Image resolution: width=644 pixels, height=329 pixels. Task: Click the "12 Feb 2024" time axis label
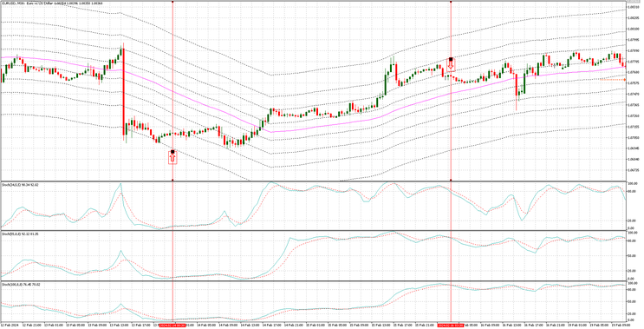point(10,325)
